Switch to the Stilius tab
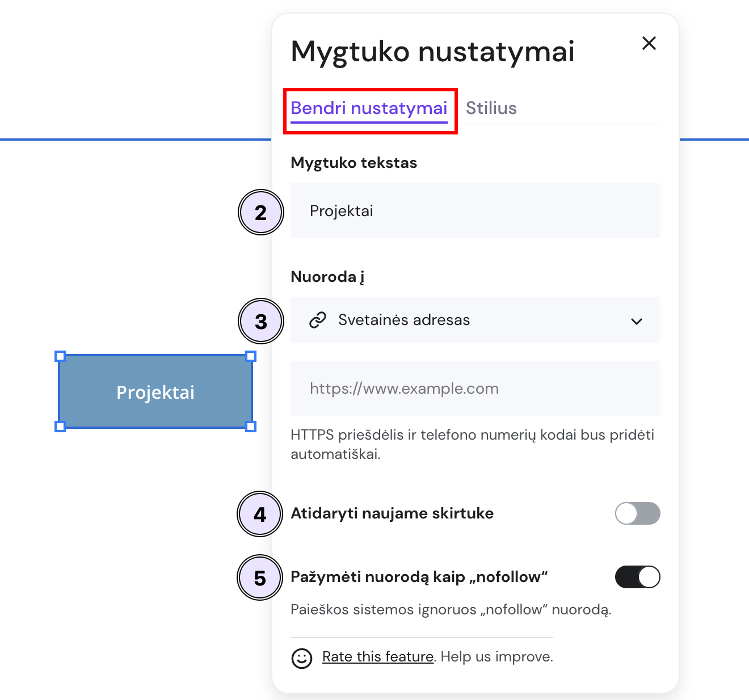The image size is (749, 700). (491, 108)
